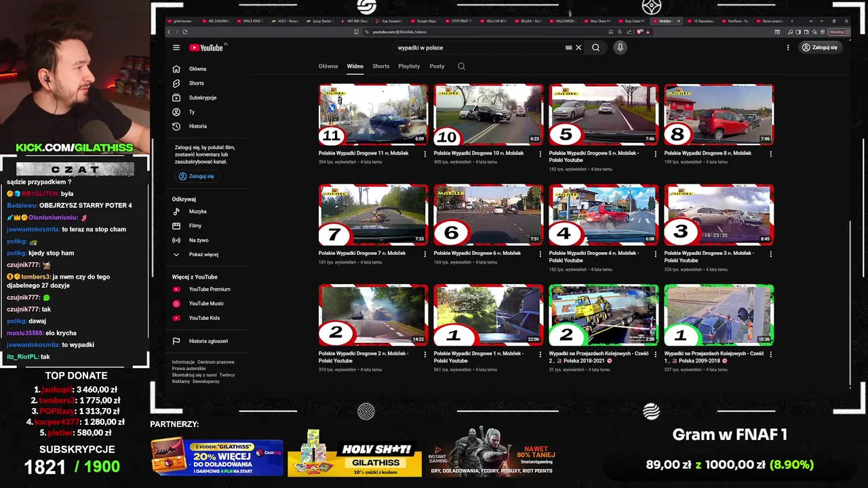Play thumbnail numbered 1 with 22:06 duration
The height and width of the screenshot is (488, 868).
point(488,315)
